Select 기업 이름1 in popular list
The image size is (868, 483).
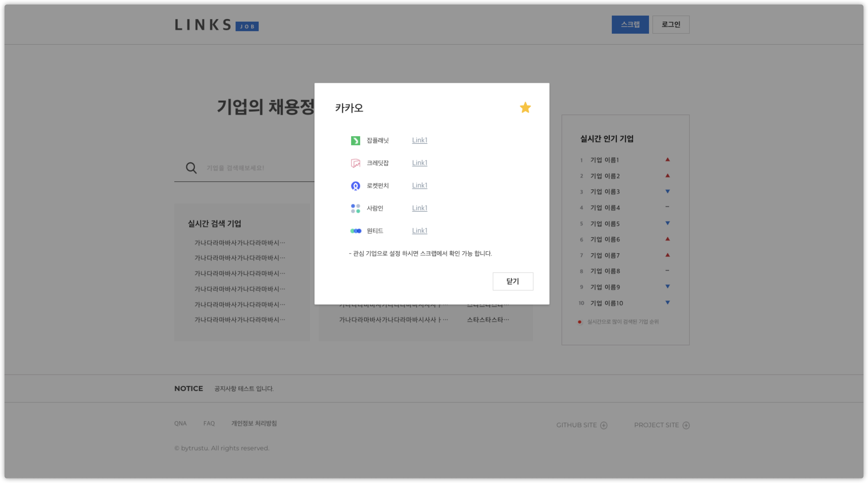(x=605, y=160)
